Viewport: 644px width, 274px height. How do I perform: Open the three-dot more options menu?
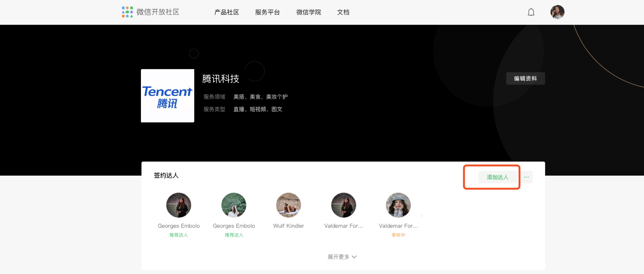[526, 177]
